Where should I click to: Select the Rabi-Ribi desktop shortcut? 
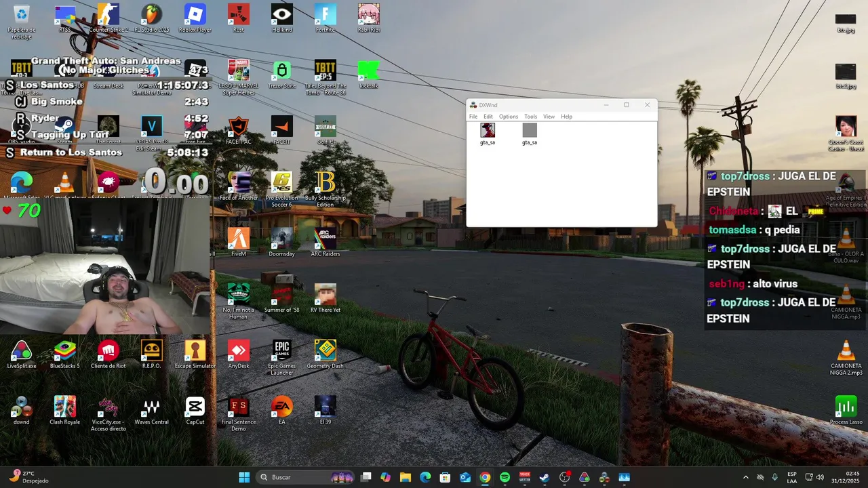point(369,18)
